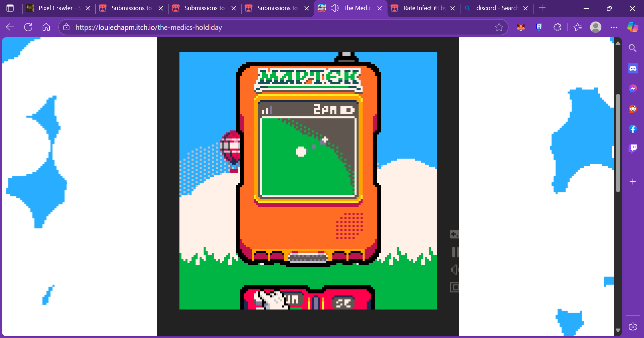
Task: Click the white dot on the Maptek map
Action: coord(301,152)
